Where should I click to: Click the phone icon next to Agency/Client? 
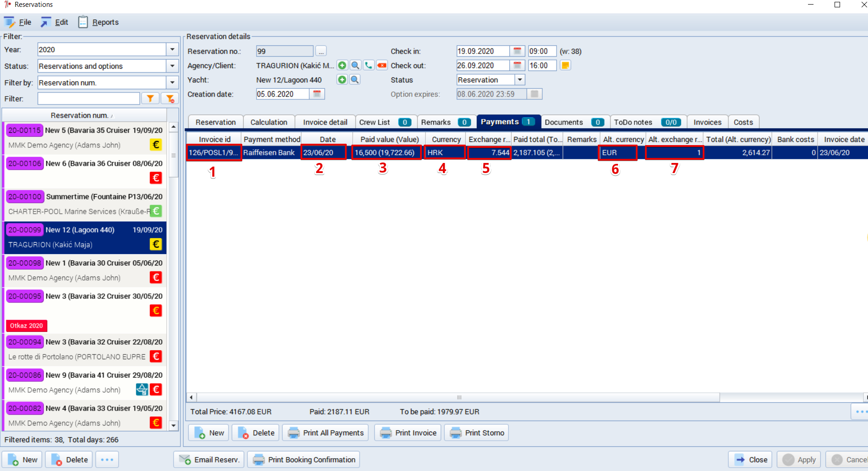[368, 65]
